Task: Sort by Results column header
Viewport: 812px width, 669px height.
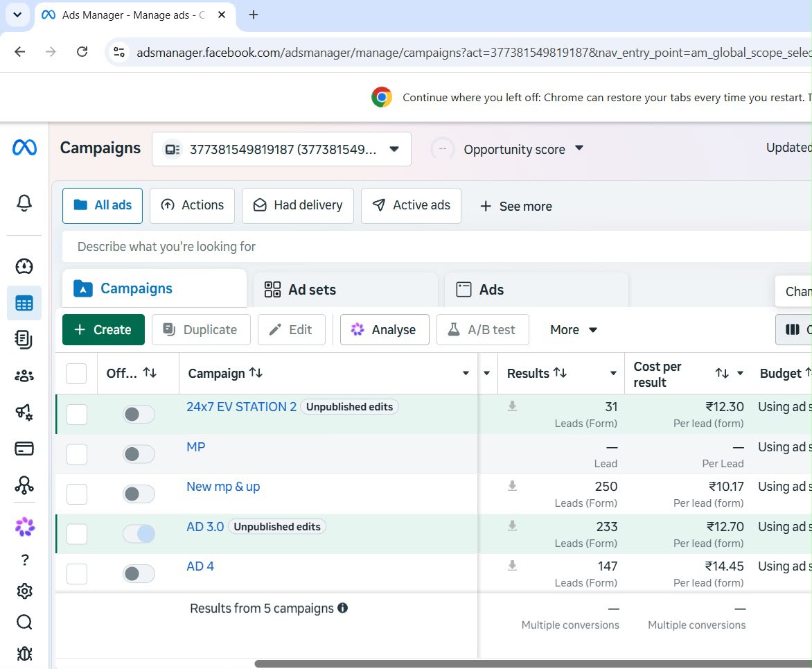Action: pos(537,373)
